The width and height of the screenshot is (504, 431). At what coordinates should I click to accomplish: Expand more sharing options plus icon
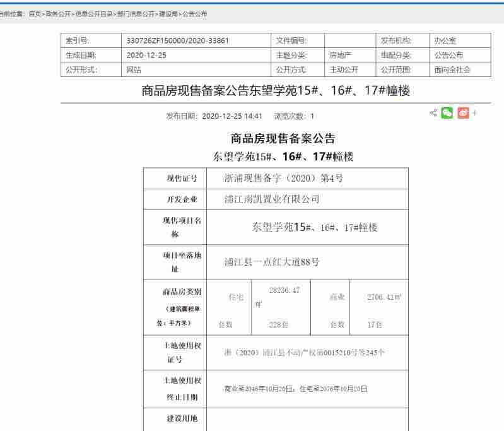tap(474, 113)
